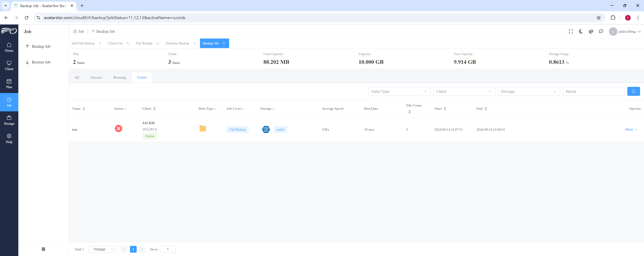The image size is (644, 256).
Task: Expand the Data Type filter dropdown
Action: click(399, 91)
